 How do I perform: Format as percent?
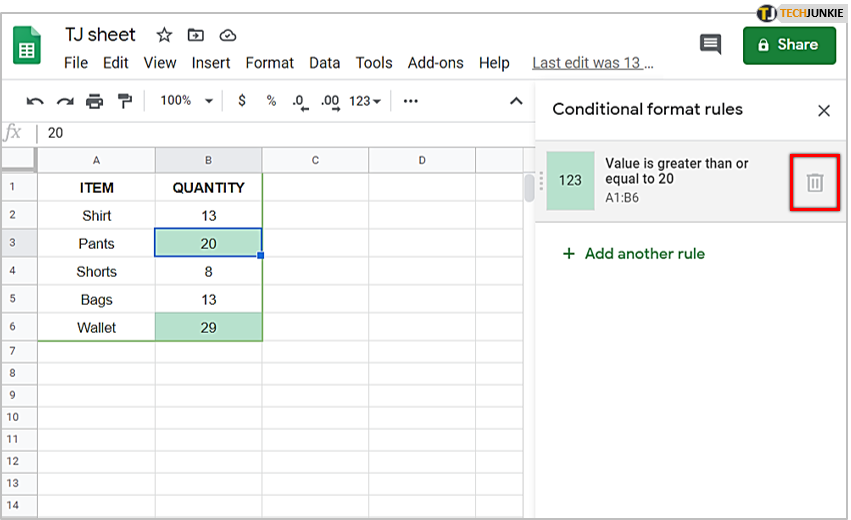271,100
